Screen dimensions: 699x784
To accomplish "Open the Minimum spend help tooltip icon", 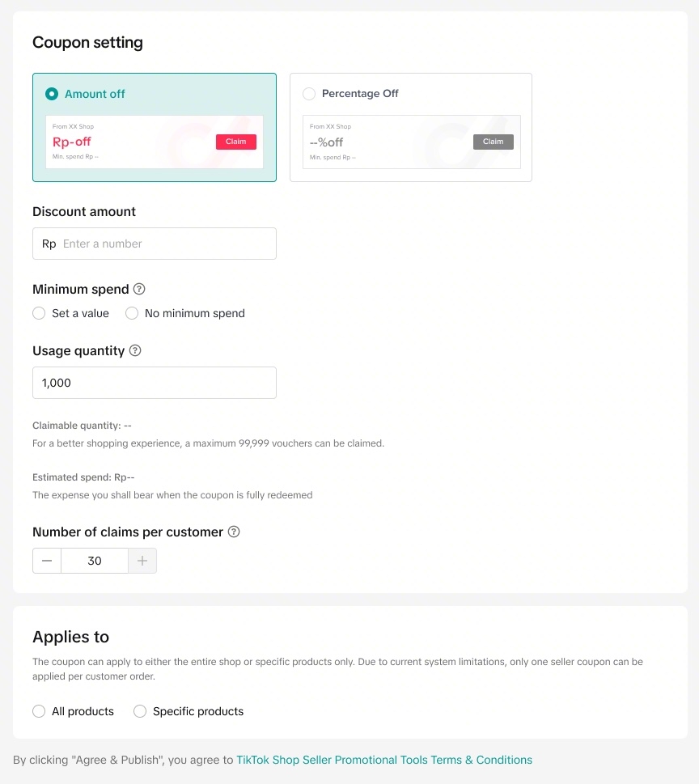I will point(139,289).
